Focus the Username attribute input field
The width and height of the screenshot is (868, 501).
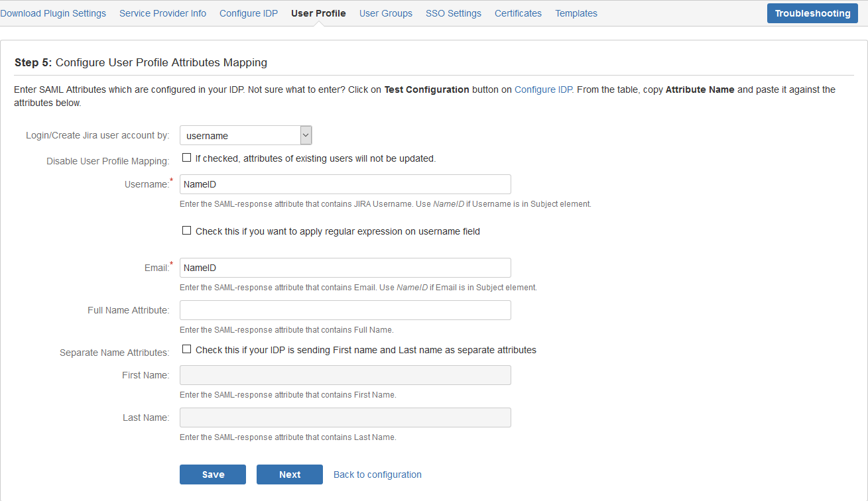pyautogui.click(x=345, y=184)
